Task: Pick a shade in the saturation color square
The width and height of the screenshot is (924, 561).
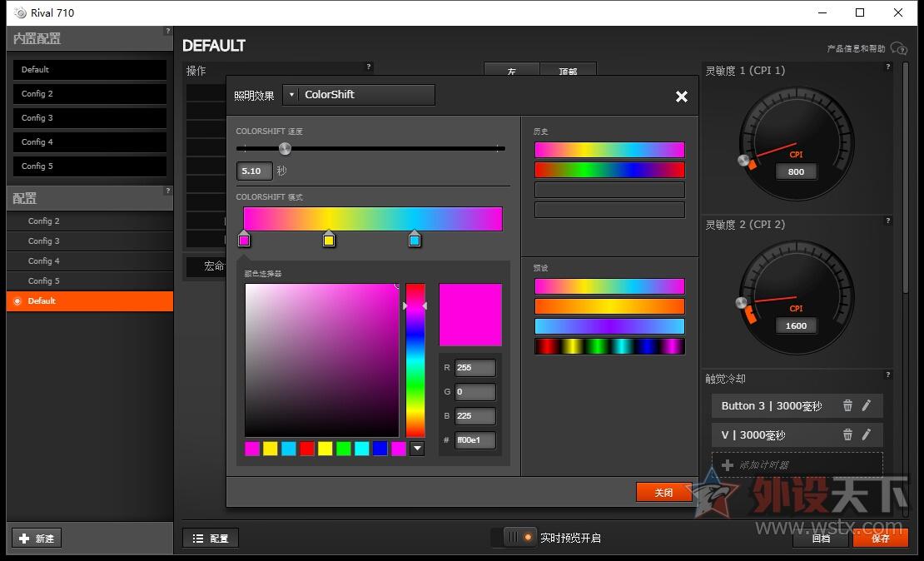Action: point(322,360)
